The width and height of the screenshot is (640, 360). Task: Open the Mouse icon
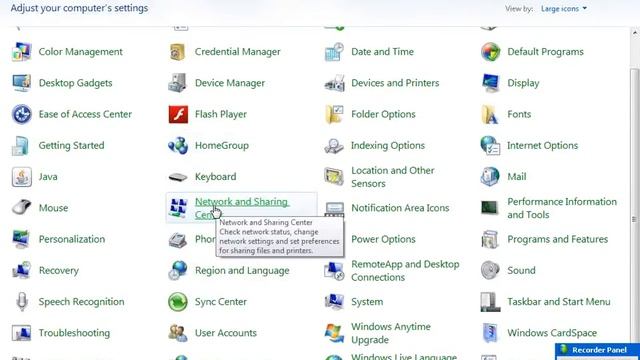[x=22, y=208]
